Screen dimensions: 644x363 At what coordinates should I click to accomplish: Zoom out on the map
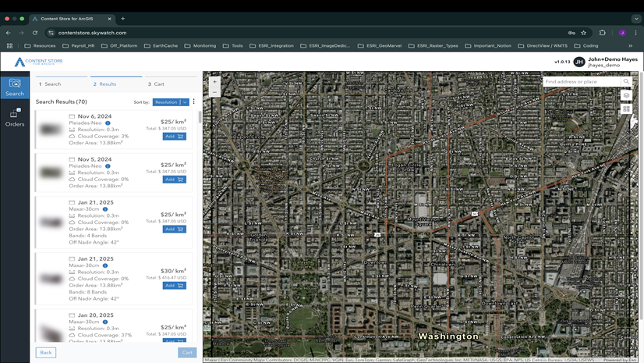click(x=215, y=92)
